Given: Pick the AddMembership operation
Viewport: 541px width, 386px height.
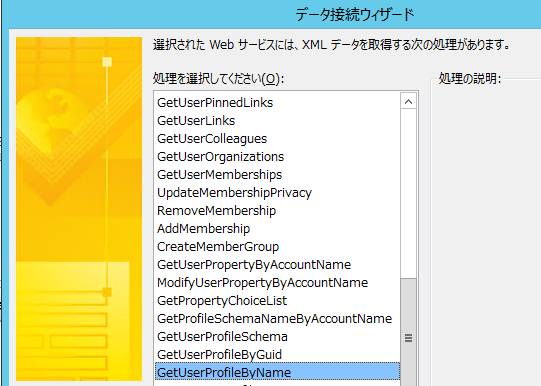Looking at the screenshot, I should pyautogui.click(x=277, y=228).
